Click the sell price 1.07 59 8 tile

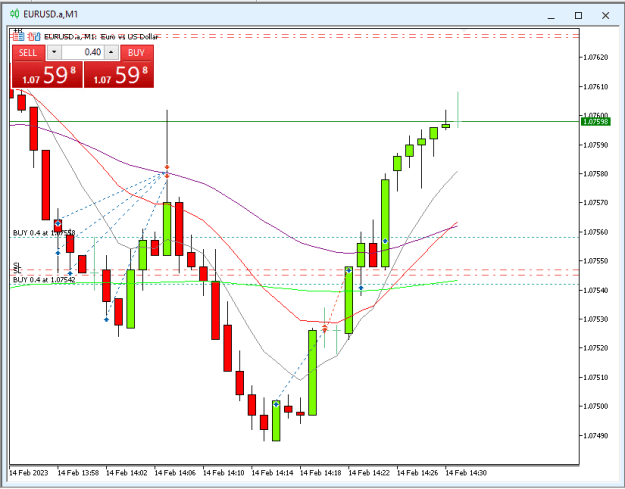coord(47,75)
